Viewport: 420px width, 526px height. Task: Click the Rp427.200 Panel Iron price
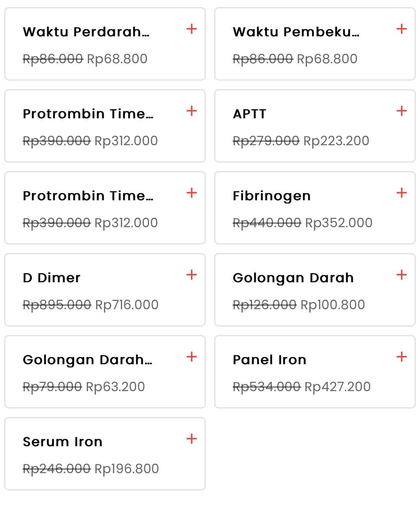pyautogui.click(x=337, y=387)
